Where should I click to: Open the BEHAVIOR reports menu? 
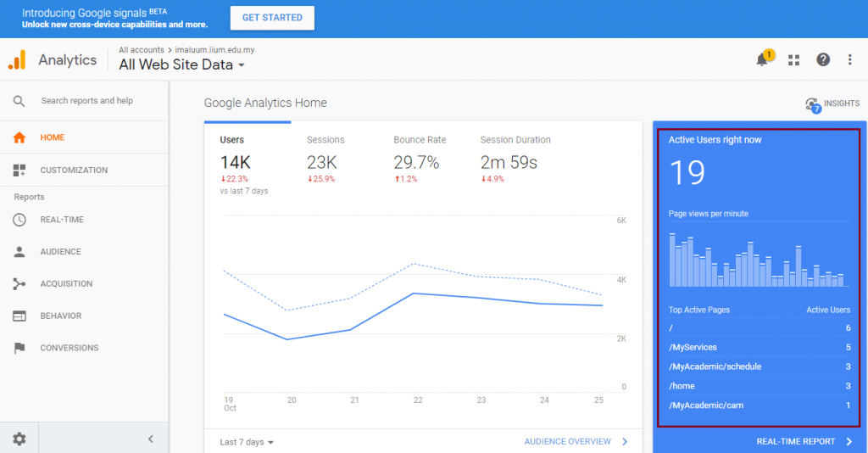point(84,316)
